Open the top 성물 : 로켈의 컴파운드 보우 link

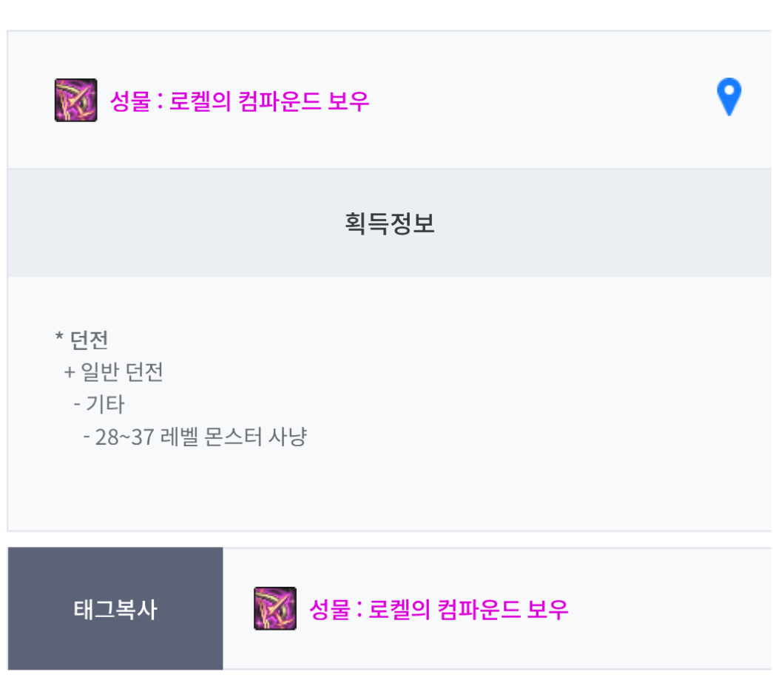pyautogui.click(x=239, y=101)
